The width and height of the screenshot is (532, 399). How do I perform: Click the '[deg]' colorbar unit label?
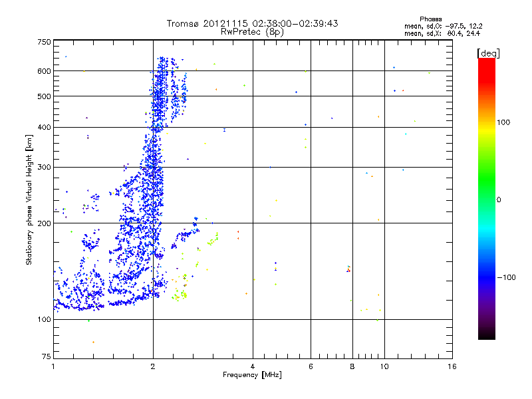488,54
